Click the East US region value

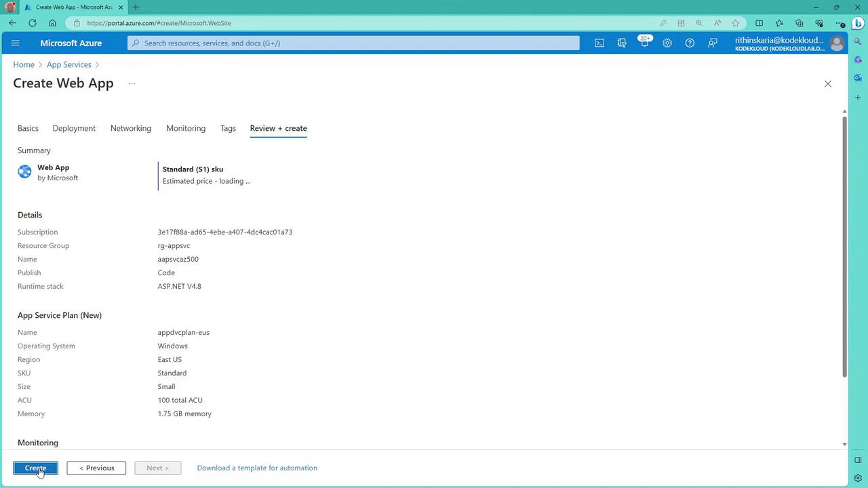click(170, 359)
